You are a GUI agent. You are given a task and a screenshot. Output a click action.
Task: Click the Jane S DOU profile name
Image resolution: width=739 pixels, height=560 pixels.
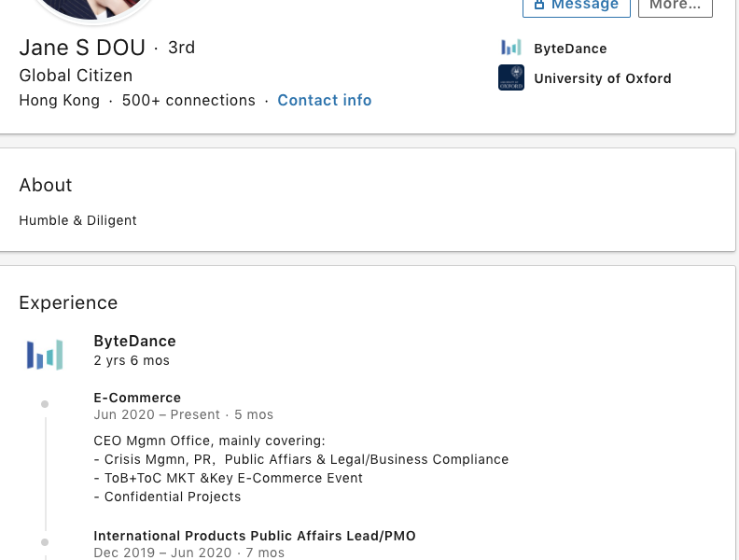click(x=82, y=48)
